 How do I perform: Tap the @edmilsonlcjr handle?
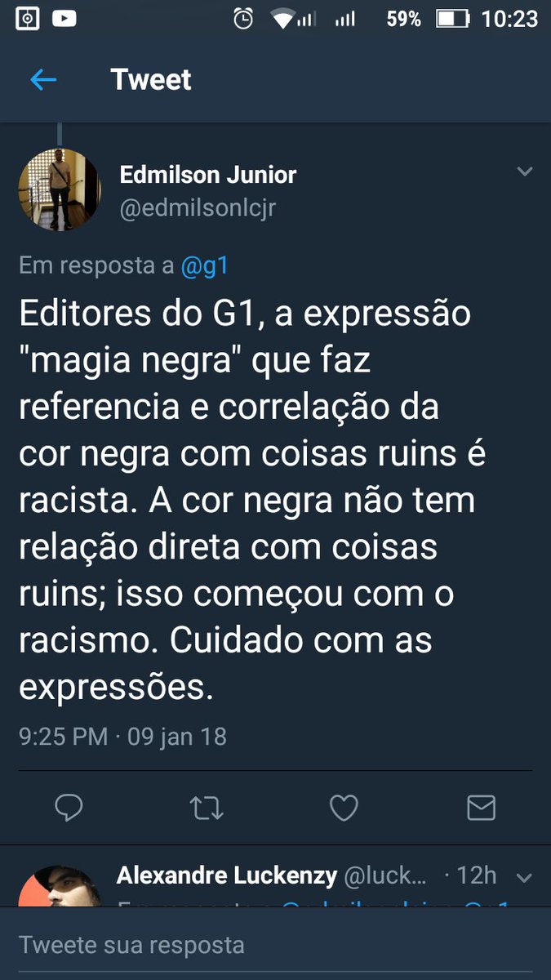pos(198,208)
